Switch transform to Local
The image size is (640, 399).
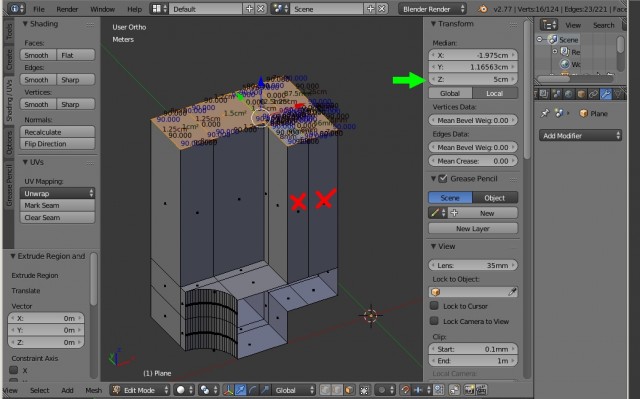[495, 93]
